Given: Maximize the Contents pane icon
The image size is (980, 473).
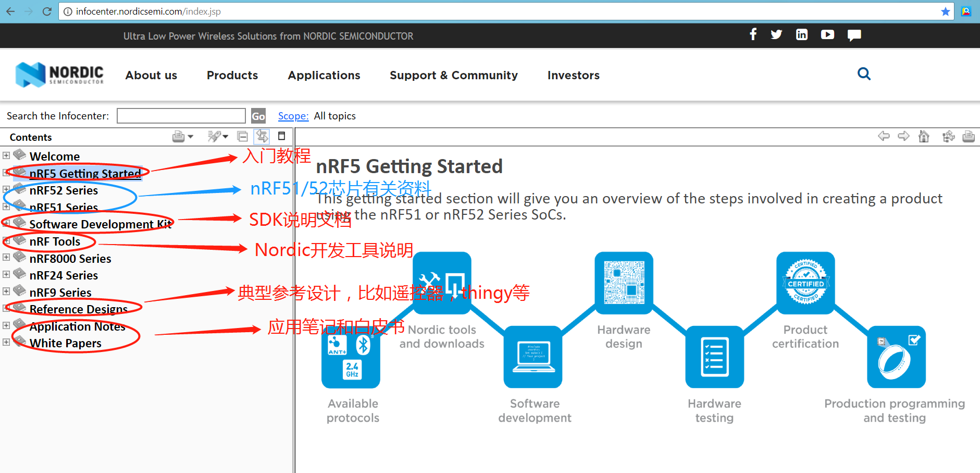Looking at the screenshot, I should click(282, 136).
